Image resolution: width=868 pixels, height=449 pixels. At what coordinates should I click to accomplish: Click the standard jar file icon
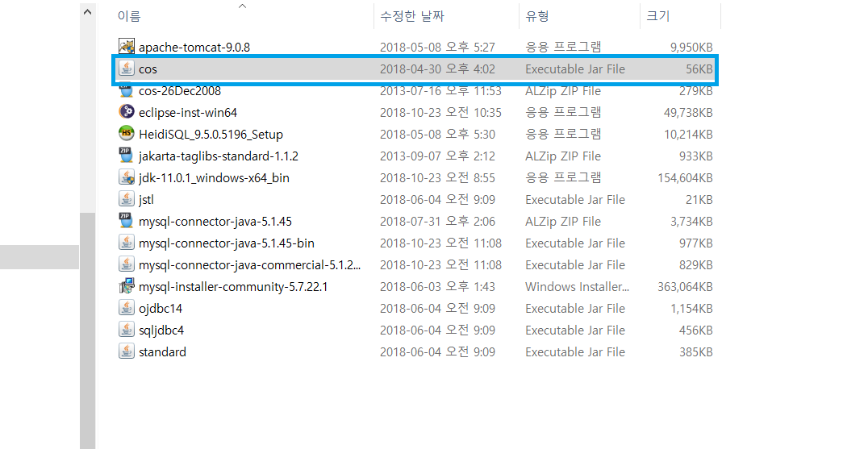point(126,351)
